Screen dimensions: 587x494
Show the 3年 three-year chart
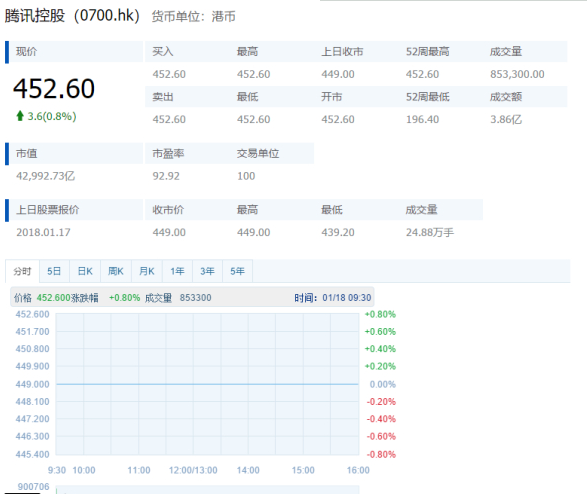(207, 271)
